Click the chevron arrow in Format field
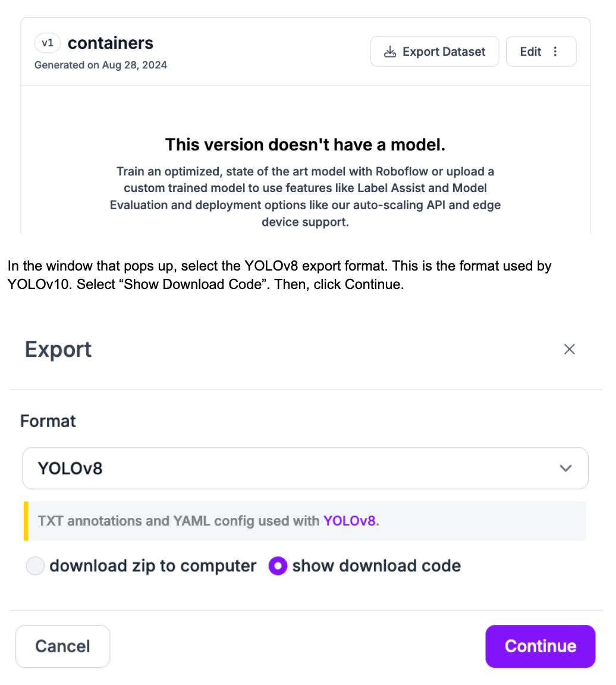 tap(565, 468)
